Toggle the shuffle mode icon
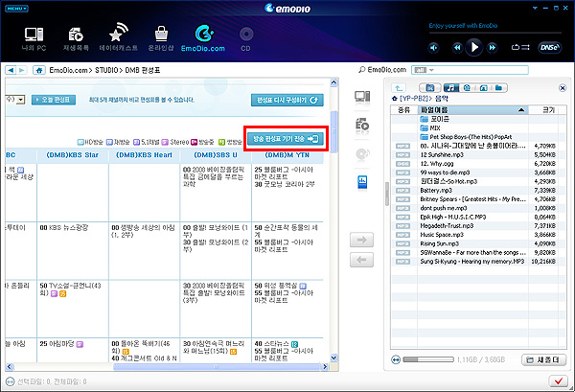The width and height of the screenshot is (575, 392). [525, 47]
